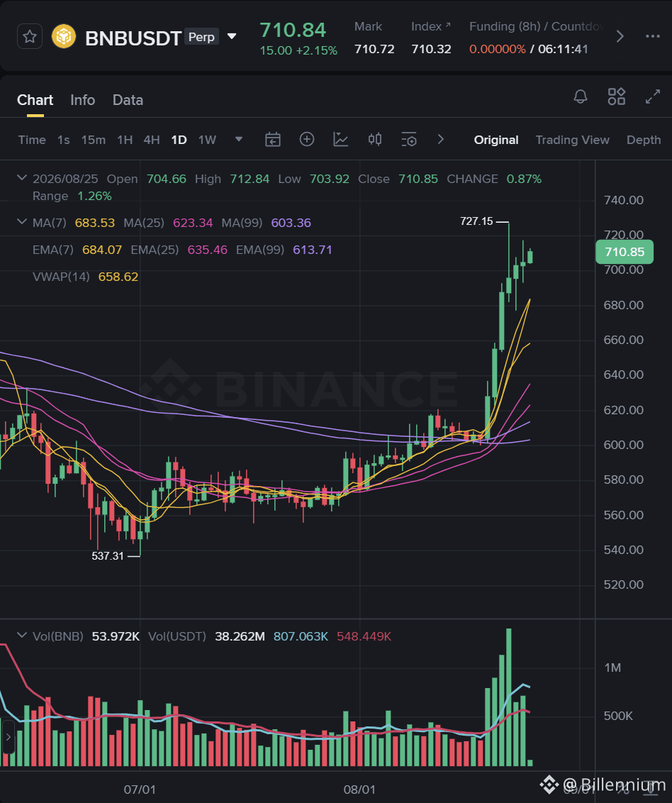Switch to the Info tab
The height and width of the screenshot is (803, 672).
point(82,100)
